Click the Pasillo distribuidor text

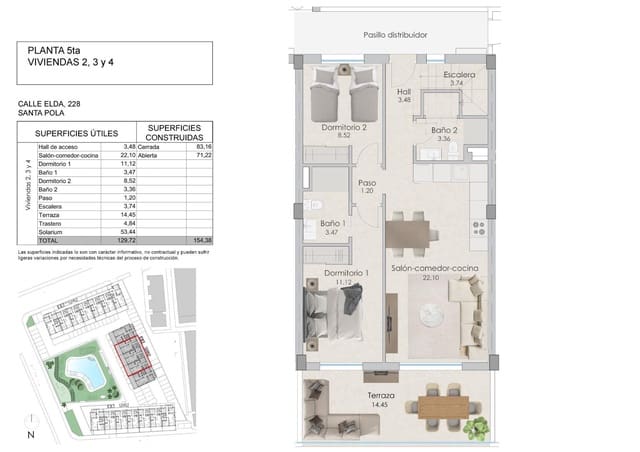pos(396,35)
